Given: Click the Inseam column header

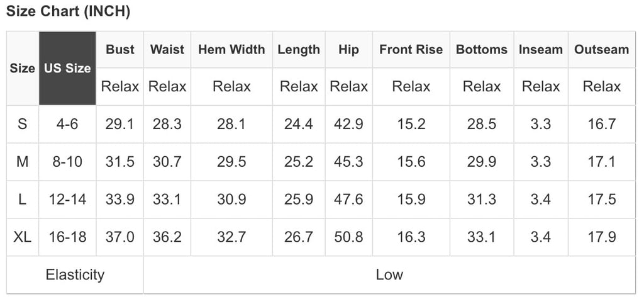Looking at the screenshot, I should 541,50.
